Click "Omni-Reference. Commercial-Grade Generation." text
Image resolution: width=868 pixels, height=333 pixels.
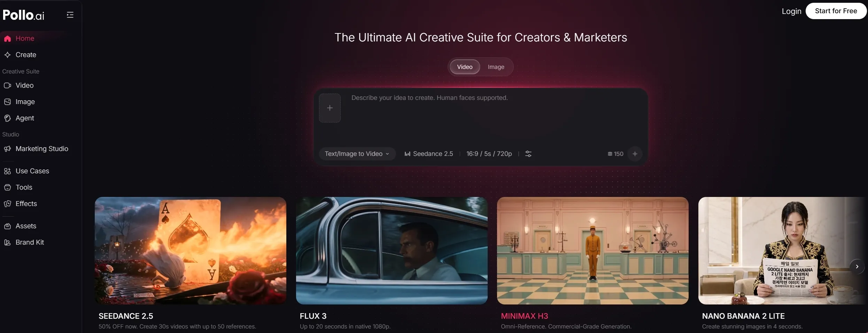pyautogui.click(x=566, y=326)
